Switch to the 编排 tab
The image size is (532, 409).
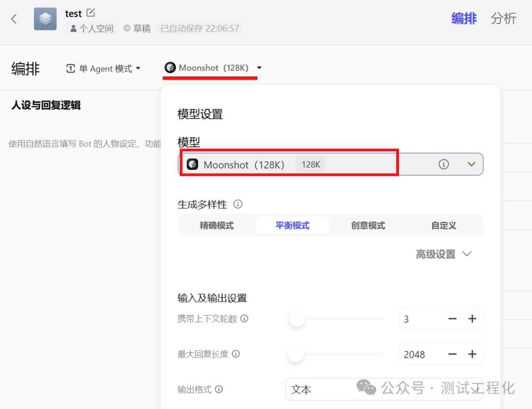pyautogui.click(x=464, y=18)
